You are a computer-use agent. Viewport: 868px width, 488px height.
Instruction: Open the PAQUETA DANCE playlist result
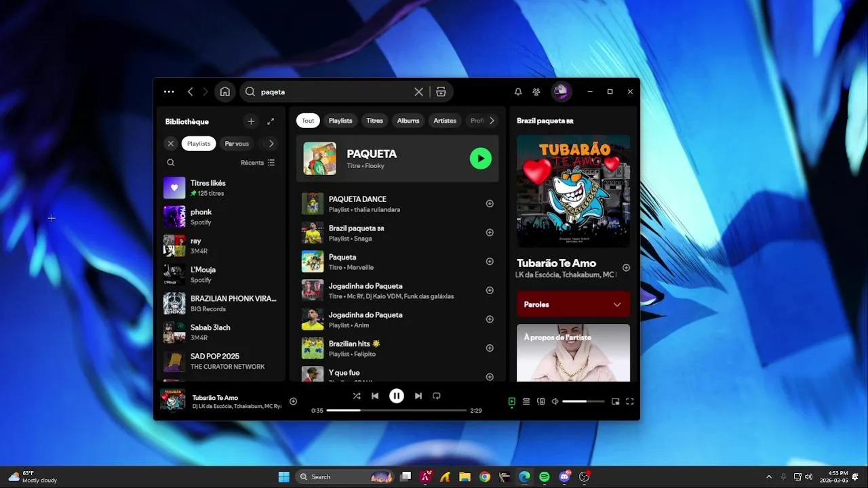click(397, 203)
